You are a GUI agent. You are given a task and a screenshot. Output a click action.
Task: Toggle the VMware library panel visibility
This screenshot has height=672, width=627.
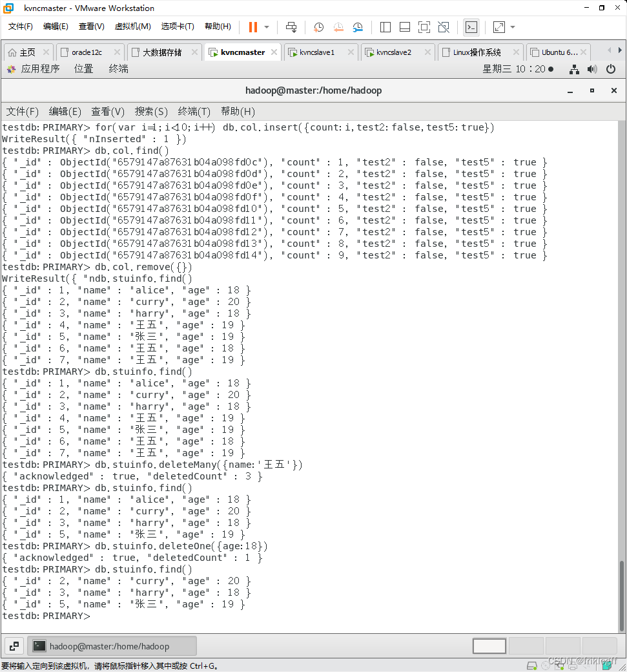[386, 27]
